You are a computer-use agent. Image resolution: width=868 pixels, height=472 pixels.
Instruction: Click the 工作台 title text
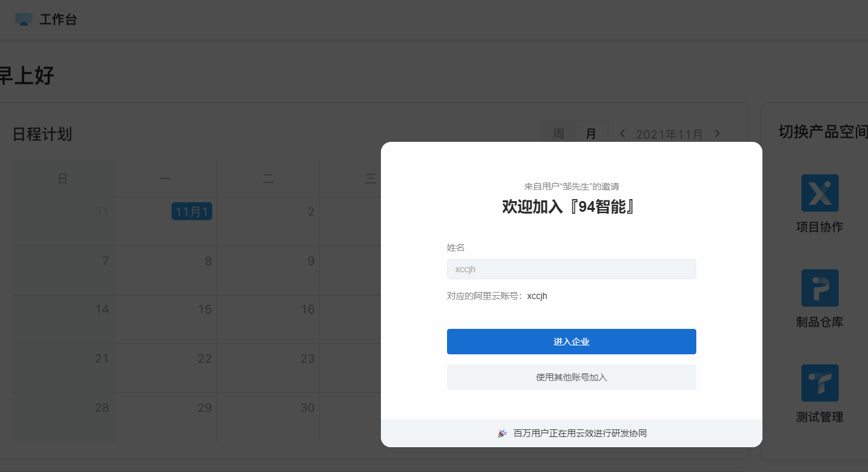pos(58,20)
